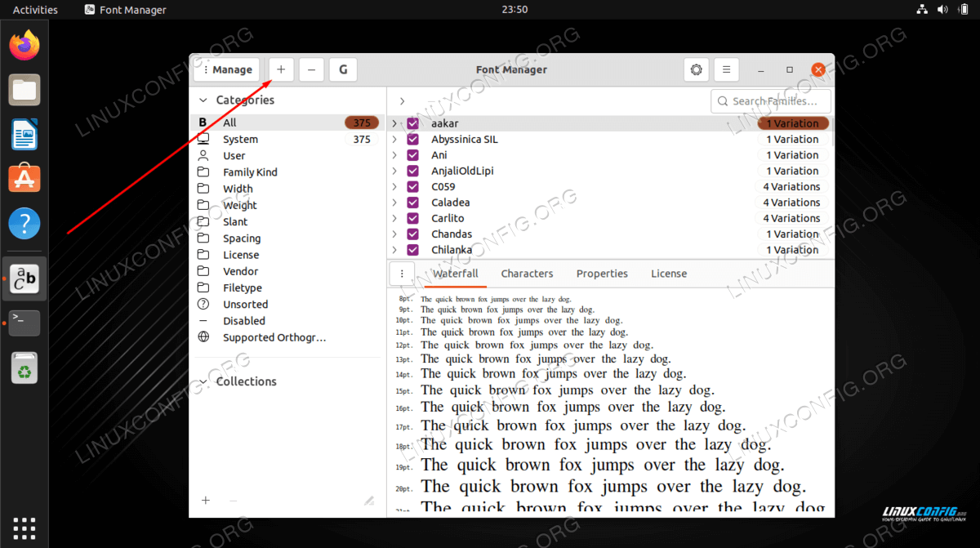Viewport: 980px width, 548px height.
Task: Toggle the Abyssinica SIL font checkbox
Action: click(x=412, y=140)
